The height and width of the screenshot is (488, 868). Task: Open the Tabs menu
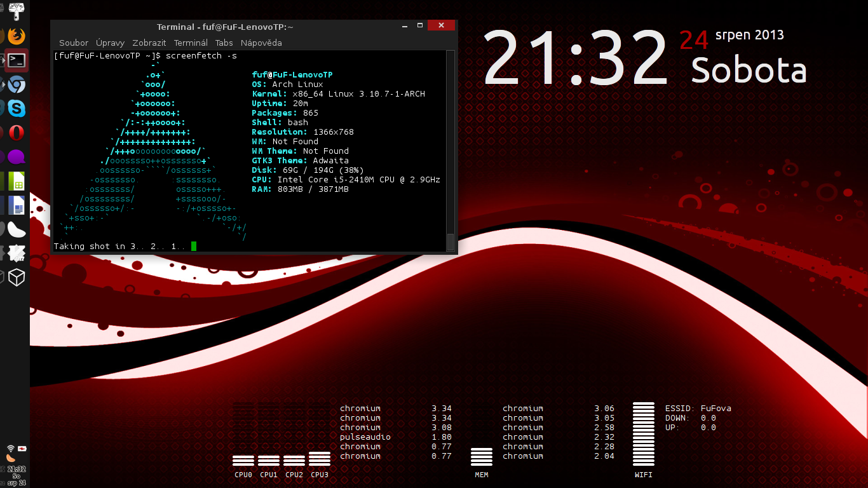coord(224,43)
